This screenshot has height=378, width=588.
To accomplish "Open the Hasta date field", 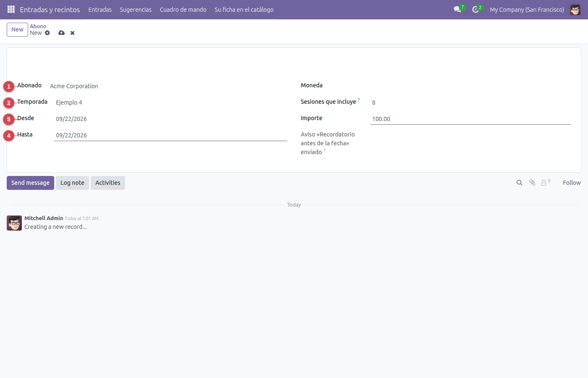I will click(171, 135).
